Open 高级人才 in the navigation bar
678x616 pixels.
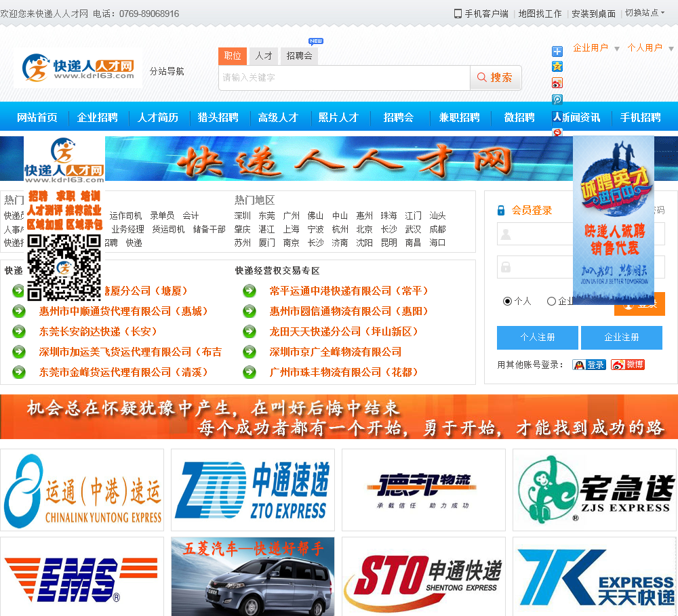(x=278, y=118)
